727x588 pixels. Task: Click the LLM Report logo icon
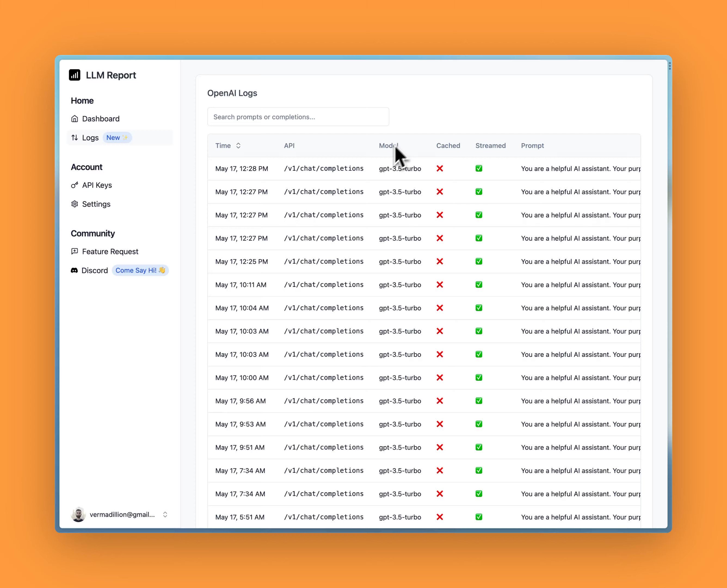coord(75,75)
